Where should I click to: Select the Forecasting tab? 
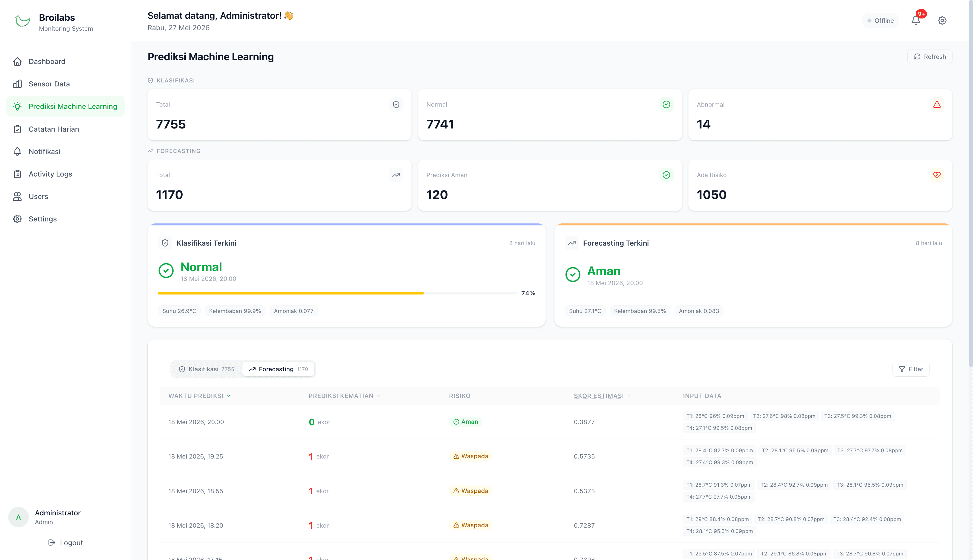coord(278,369)
